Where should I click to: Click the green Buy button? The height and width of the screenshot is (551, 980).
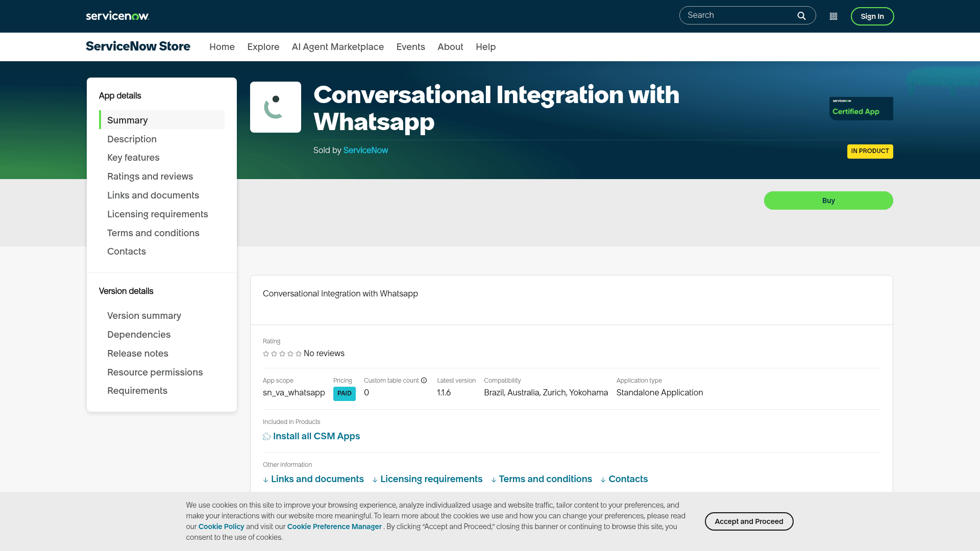pyautogui.click(x=828, y=201)
